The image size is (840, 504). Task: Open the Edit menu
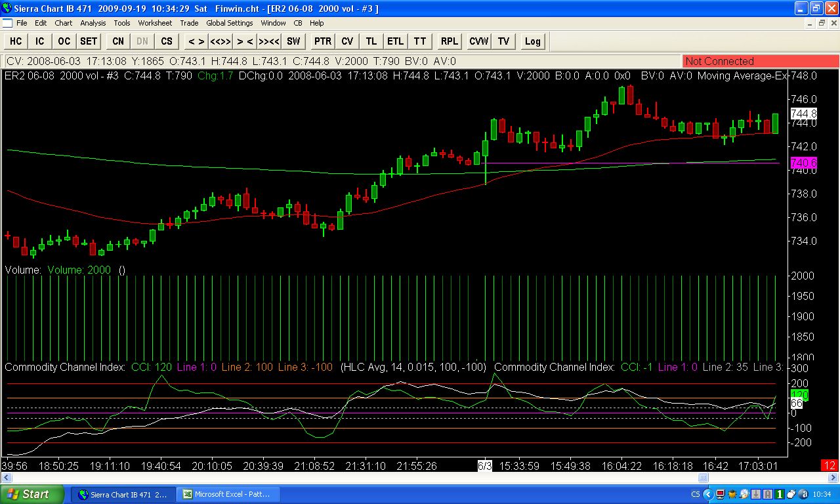41,23
